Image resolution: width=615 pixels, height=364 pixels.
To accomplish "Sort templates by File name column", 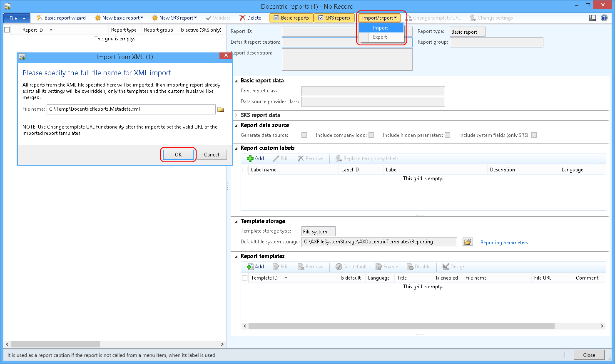I will tap(476, 278).
